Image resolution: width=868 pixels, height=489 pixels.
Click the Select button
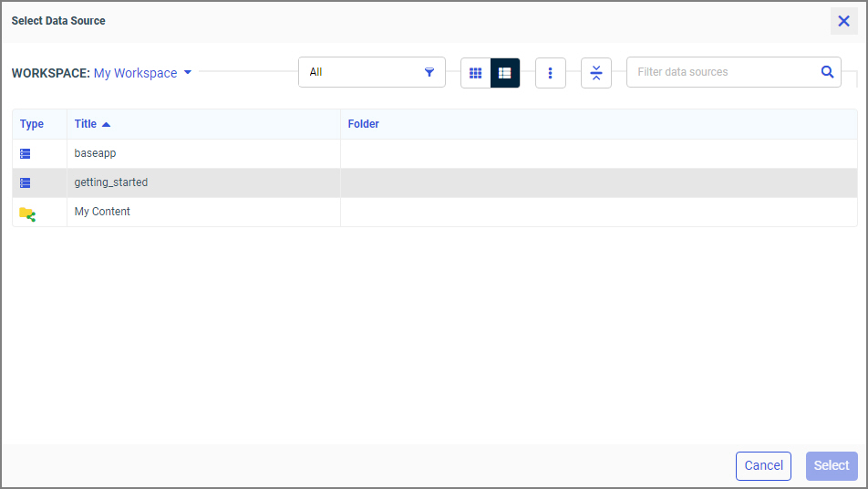[832, 466]
